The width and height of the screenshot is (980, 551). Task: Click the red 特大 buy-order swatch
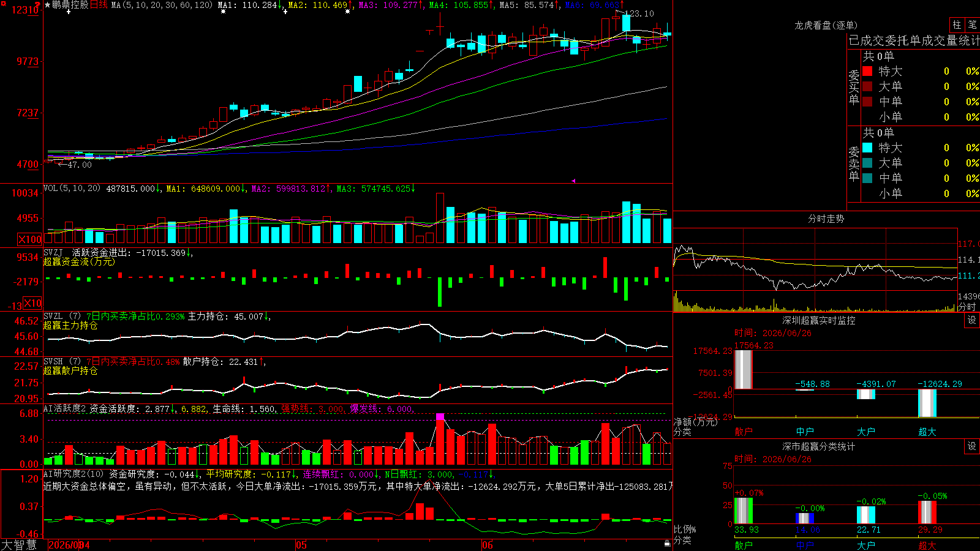[867, 71]
